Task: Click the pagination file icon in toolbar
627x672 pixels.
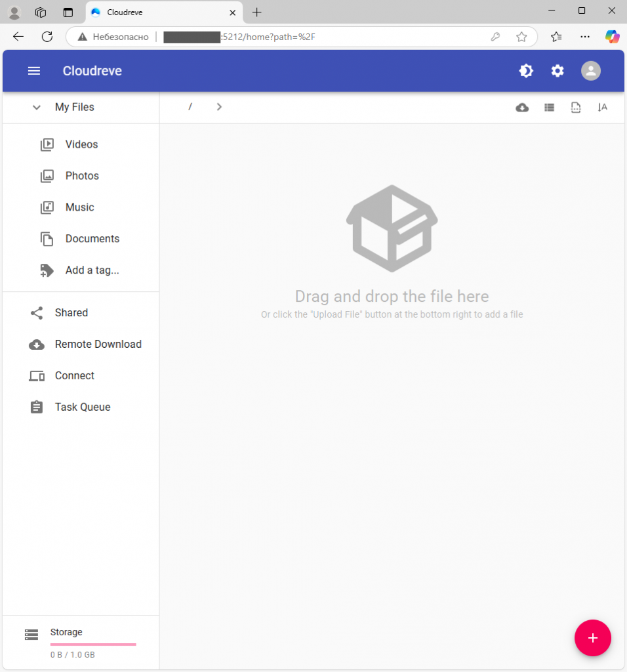Action: pyautogui.click(x=576, y=108)
